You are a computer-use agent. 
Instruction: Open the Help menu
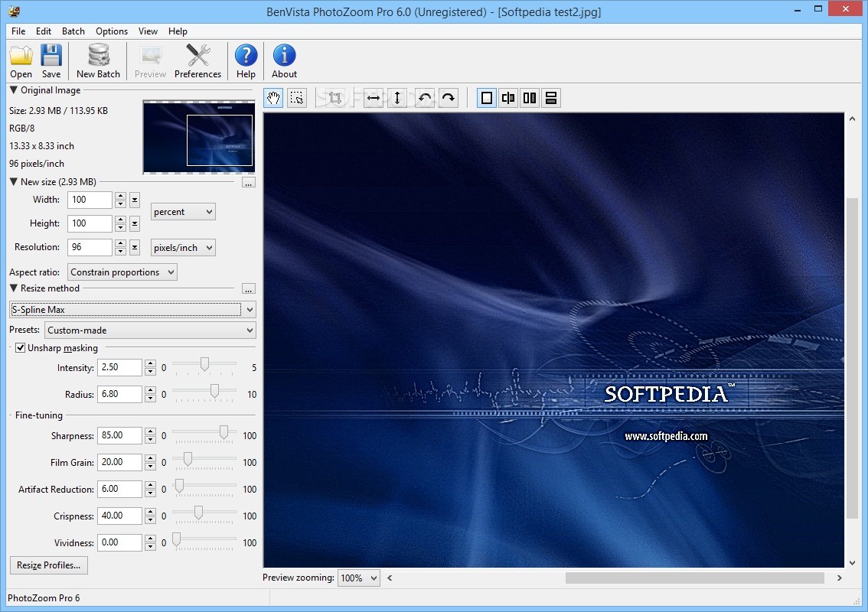tap(178, 31)
